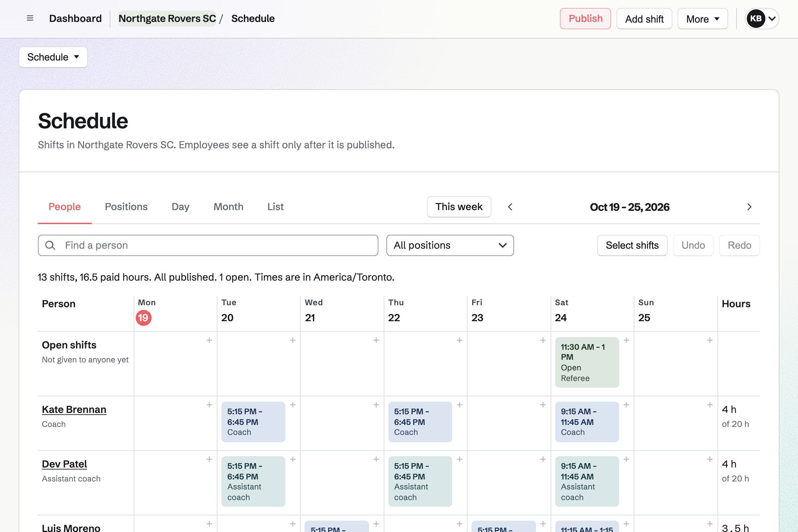Add Dev Patel shift on Sunday plus
Viewport: 798px width, 532px height.
710,459
